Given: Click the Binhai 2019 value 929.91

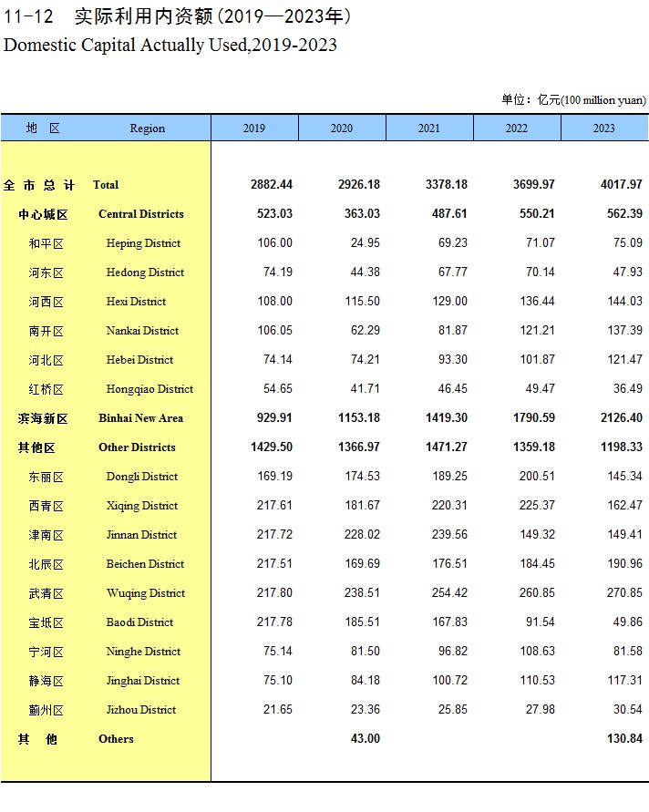Looking at the screenshot, I should pos(274,417).
